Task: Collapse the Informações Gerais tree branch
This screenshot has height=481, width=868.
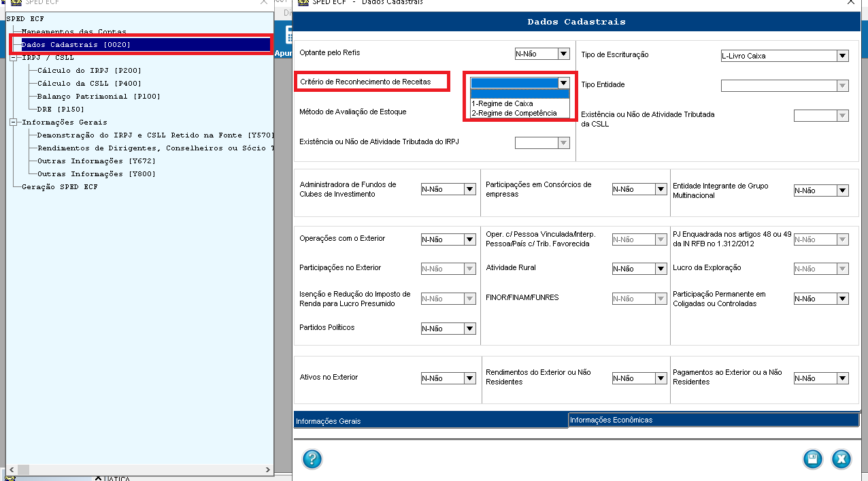Action: (x=14, y=122)
